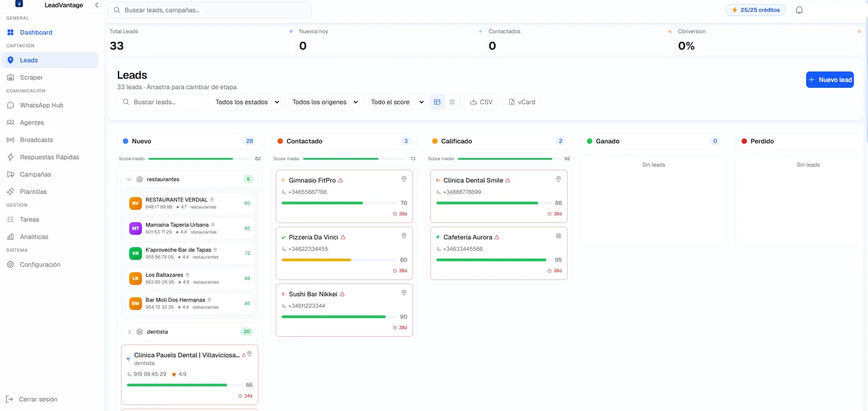Click the LB avatar of Los Baltazares
This screenshot has width=868, height=411.
click(136, 279)
